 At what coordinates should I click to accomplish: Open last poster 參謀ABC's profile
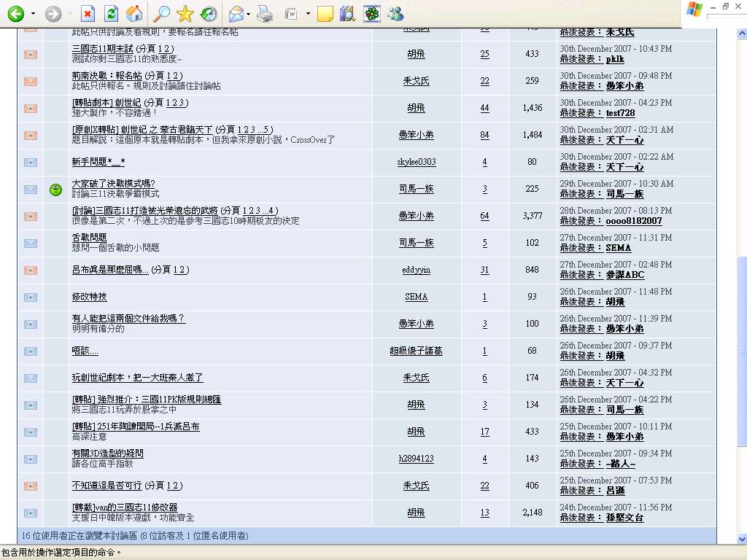(x=625, y=275)
